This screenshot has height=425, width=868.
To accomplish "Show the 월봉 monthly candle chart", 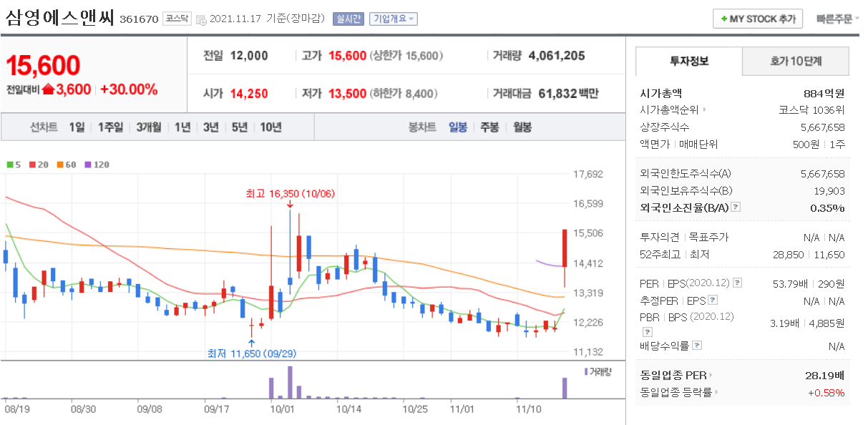I will click(522, 127).
